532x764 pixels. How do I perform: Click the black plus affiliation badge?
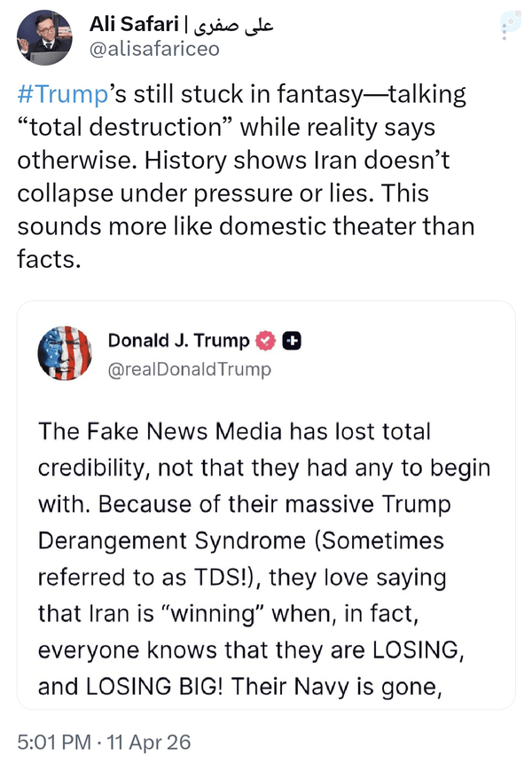click(292, 341)
